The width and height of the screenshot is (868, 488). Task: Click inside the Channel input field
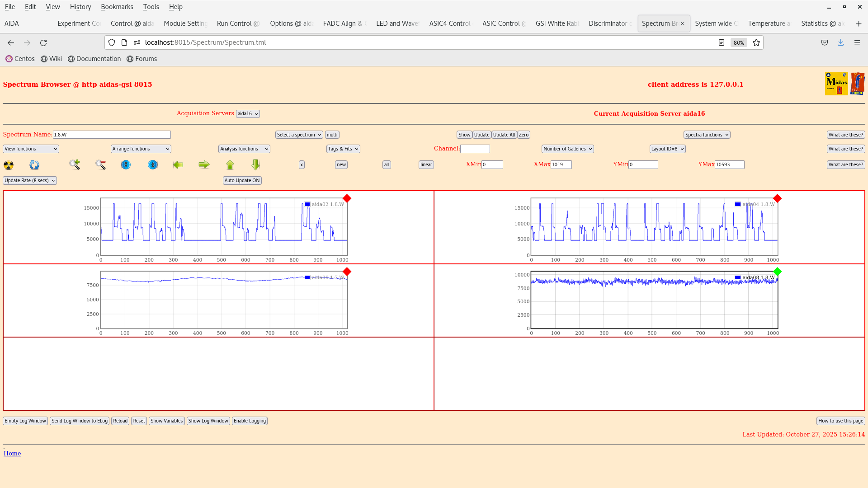tap(475, 149)
